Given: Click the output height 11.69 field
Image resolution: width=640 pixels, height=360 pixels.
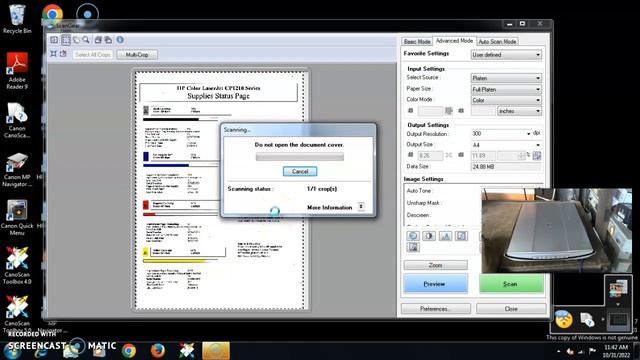Looking at the screenshot, I should click(483, 156).
